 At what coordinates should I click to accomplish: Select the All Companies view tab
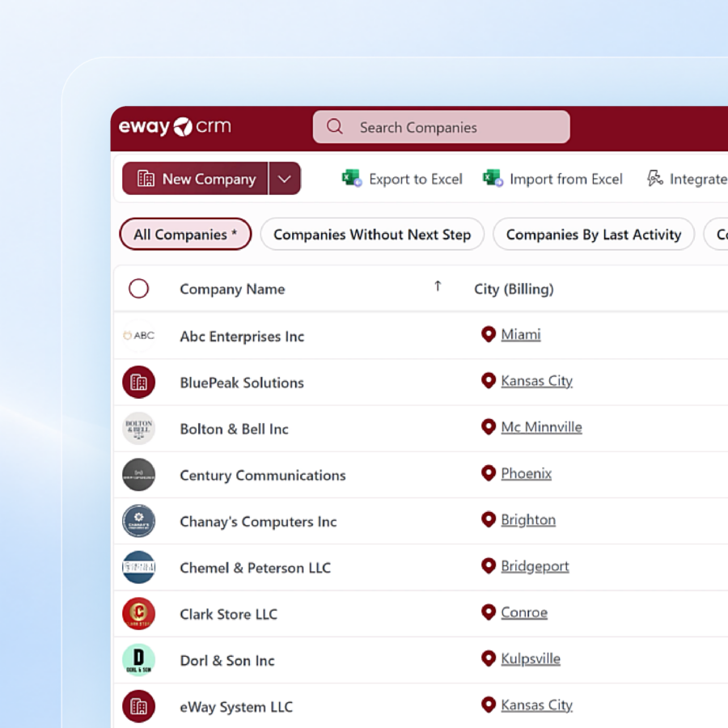pyautogui.click(x=185, y=234)
